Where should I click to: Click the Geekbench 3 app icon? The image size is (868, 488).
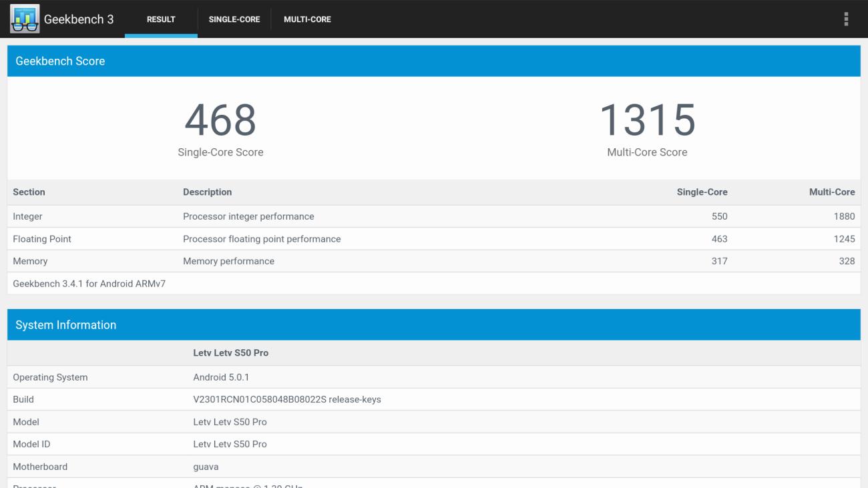tap(24, 19)
